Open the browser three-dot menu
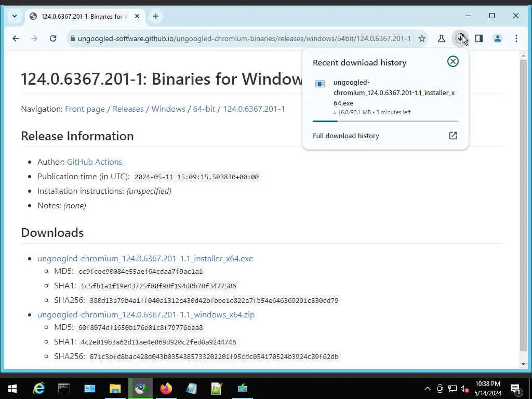Viewport: 532px width, 399px height. coord(516,38)
